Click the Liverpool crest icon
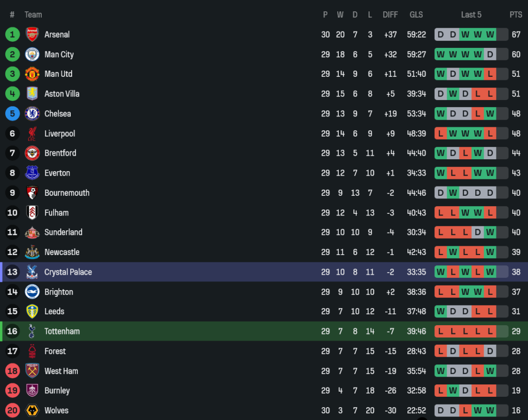This screenshot has height=420, width=528. click(32, 133)
